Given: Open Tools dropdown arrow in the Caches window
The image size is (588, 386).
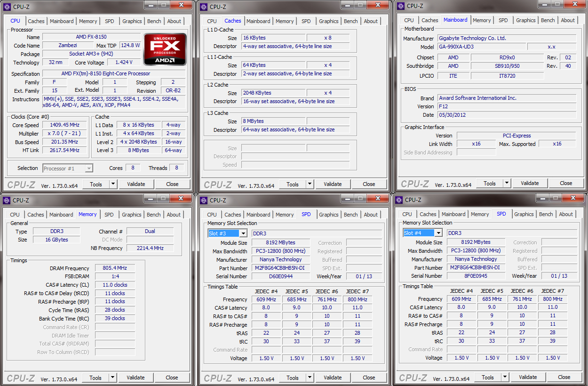Looking at the screenshot, I should 310,184.
